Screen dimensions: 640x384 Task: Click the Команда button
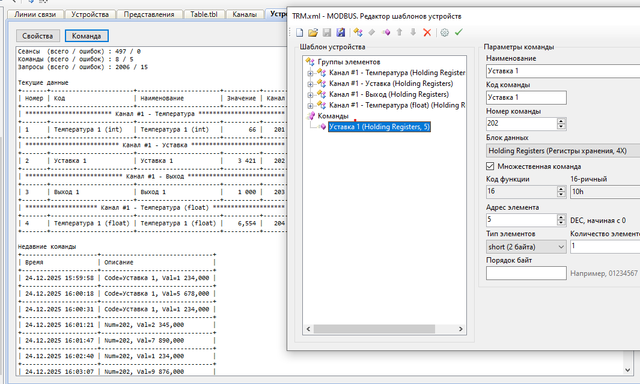(87, 36)
